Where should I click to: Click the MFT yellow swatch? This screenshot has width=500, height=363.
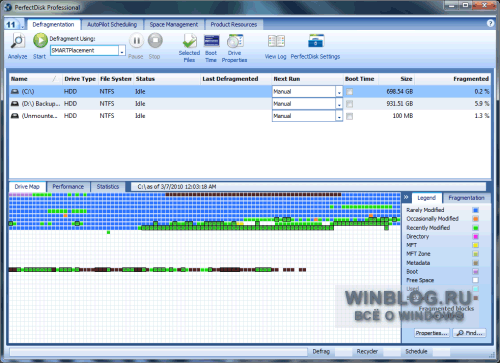click(476, 245)
